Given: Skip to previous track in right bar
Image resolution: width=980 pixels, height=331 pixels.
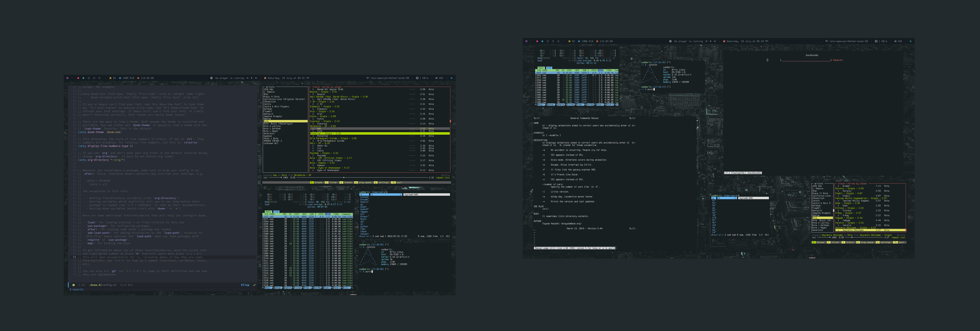Looking at the screenshot, I should pyautogui.click(x=706, y=41).
